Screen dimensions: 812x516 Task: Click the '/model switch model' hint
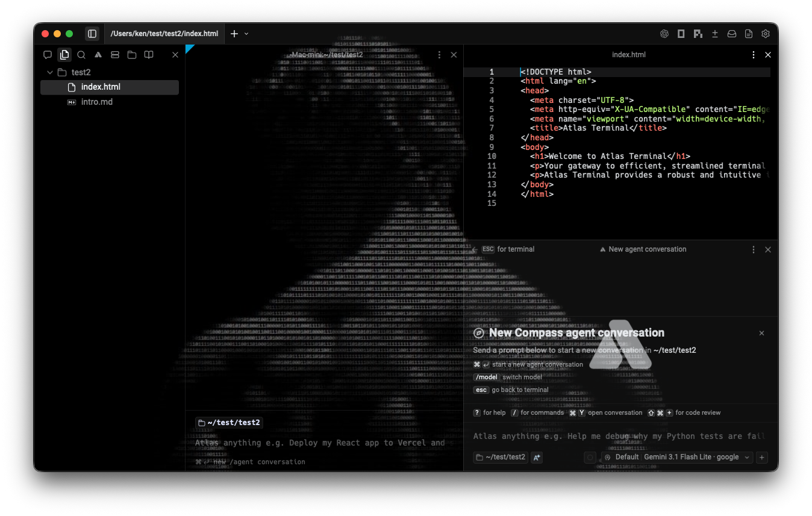pos(508,377)
